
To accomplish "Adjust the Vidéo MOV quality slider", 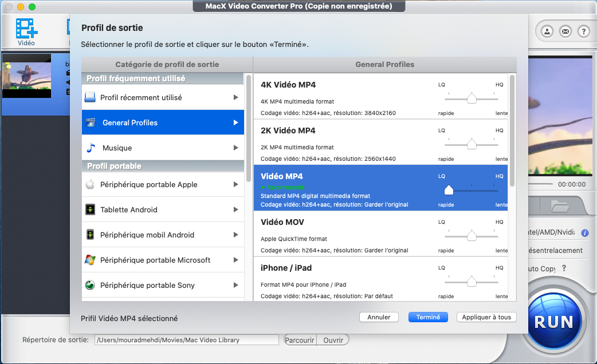I will click(x=472, y=235).
